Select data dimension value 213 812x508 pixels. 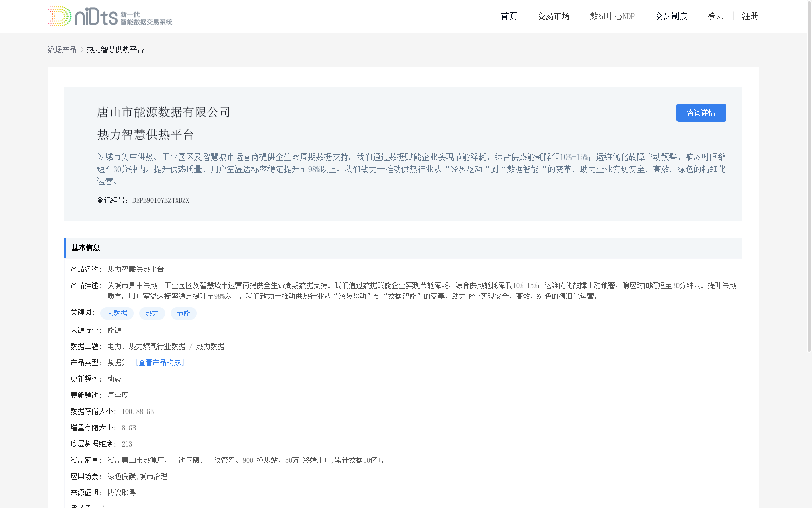pyautogui.click(x=127, y=444)
